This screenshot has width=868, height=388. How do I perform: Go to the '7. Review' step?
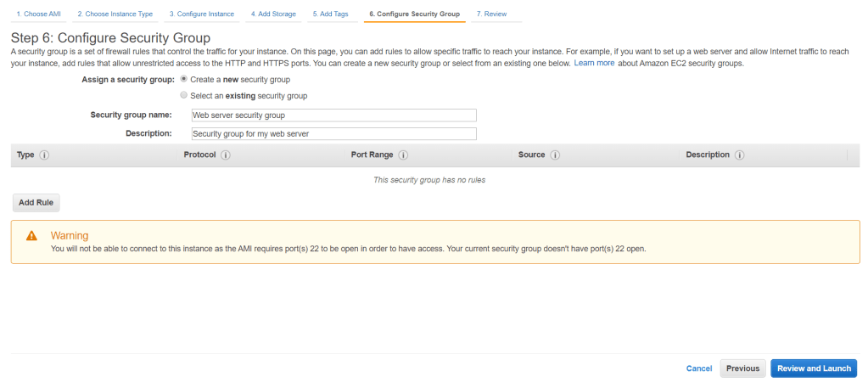492,14
